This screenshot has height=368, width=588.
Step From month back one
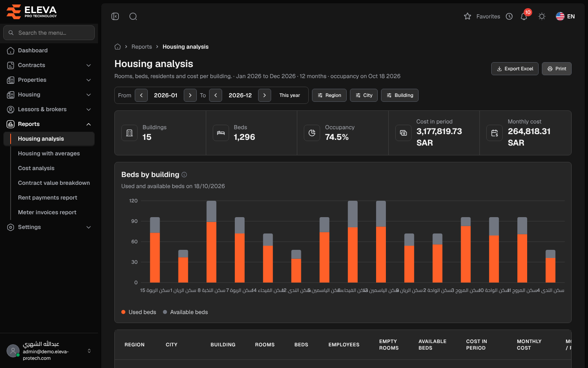tap(141, 95)
